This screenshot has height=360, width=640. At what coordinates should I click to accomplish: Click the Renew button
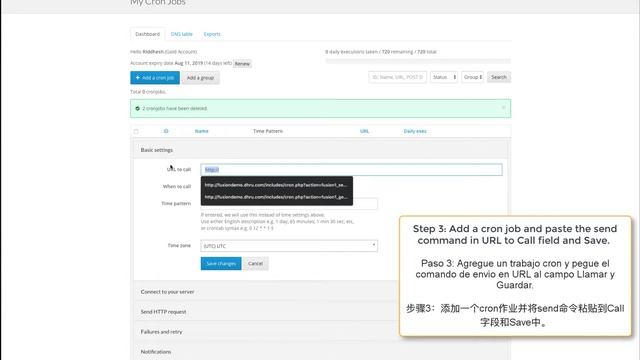pyautogui.click(x=242, y=64)
